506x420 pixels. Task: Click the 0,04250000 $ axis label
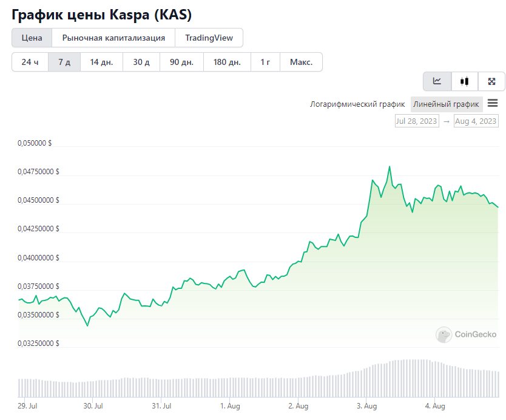point(38,229)
